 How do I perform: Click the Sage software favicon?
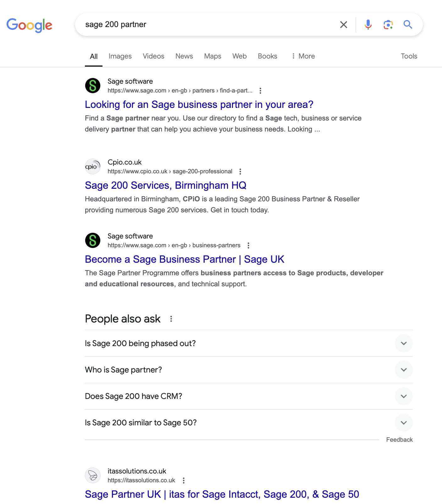pyautogui.click(x=92, y=85)
